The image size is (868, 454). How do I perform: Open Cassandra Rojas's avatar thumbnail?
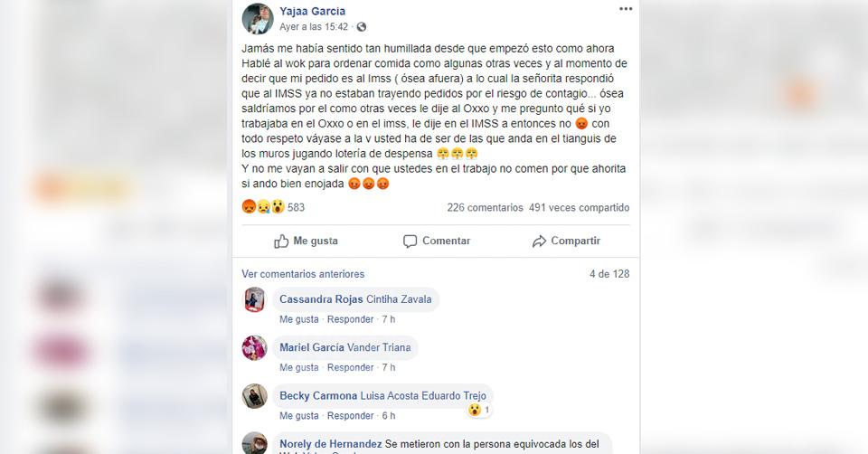point(255,299)
